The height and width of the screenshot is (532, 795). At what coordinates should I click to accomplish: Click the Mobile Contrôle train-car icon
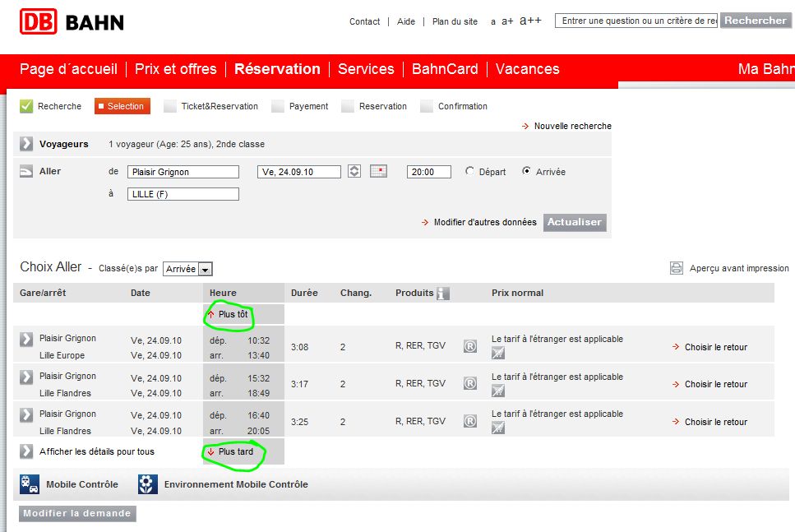point(30,484)
